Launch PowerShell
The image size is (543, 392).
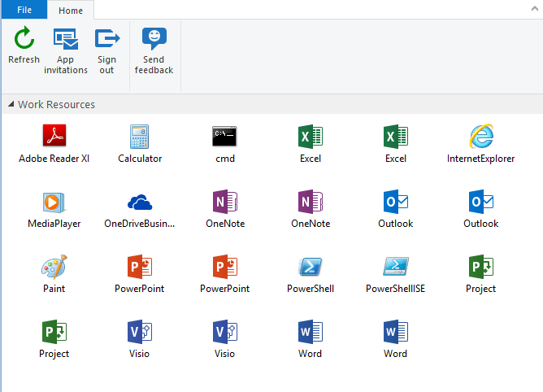311,274
